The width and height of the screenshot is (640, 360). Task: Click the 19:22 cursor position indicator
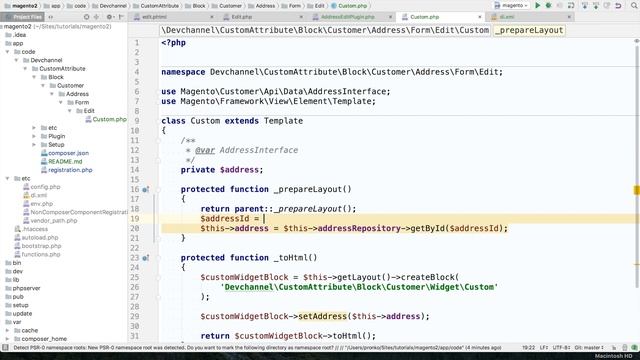(528, 348)
